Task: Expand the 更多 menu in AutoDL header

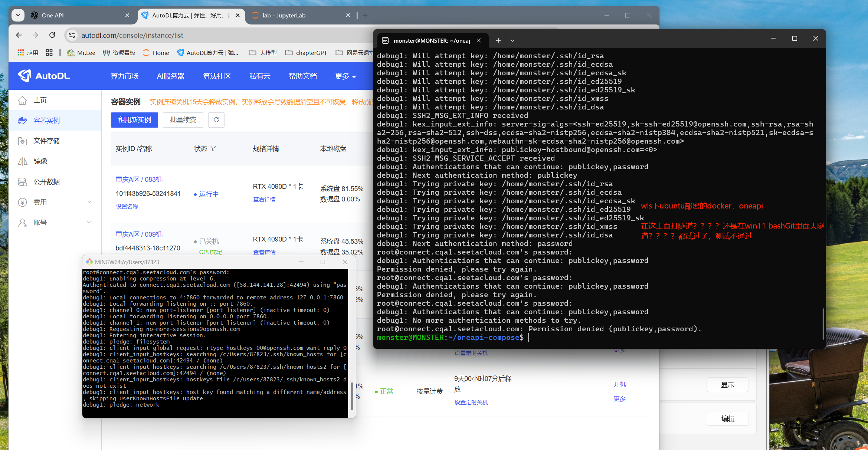Action: (x=345, y=76)
